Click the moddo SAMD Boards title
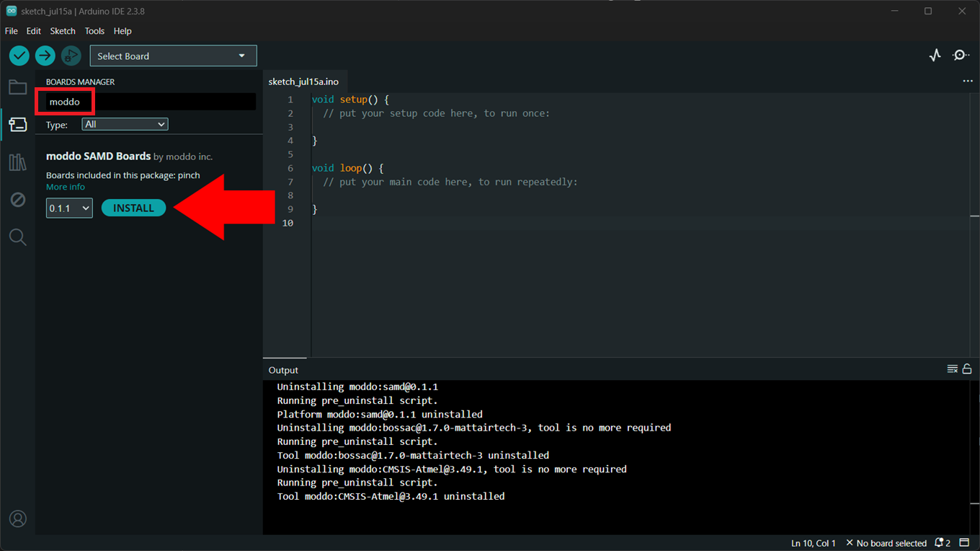Image resolution: width=980 pixels, height=551 pixels. [x=99, y=156]
